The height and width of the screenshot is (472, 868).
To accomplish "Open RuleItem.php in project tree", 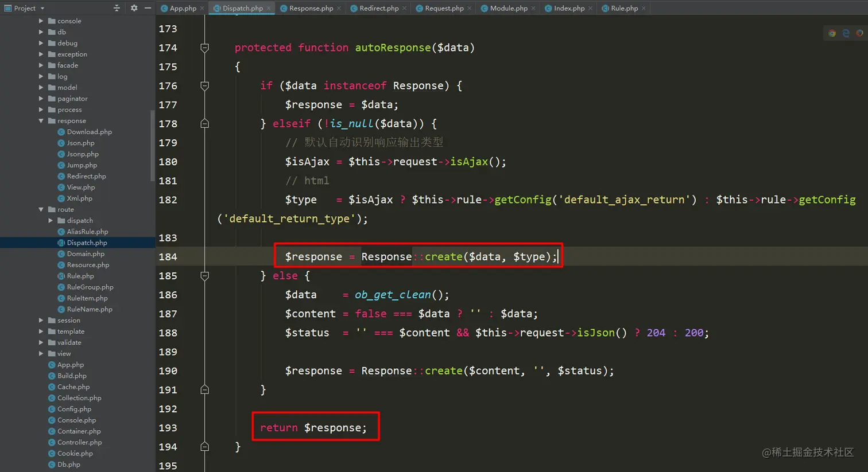I will 82,298.
